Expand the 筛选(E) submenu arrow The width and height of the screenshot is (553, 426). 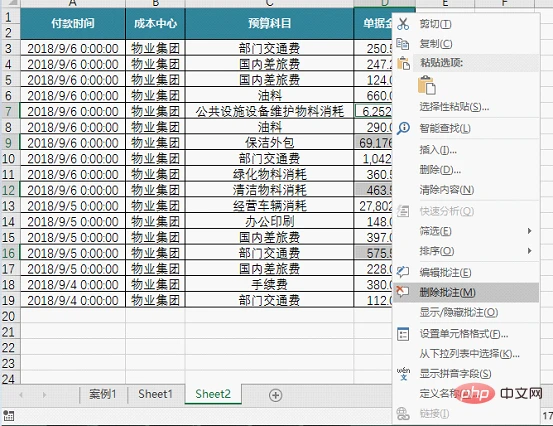point(529,231)
